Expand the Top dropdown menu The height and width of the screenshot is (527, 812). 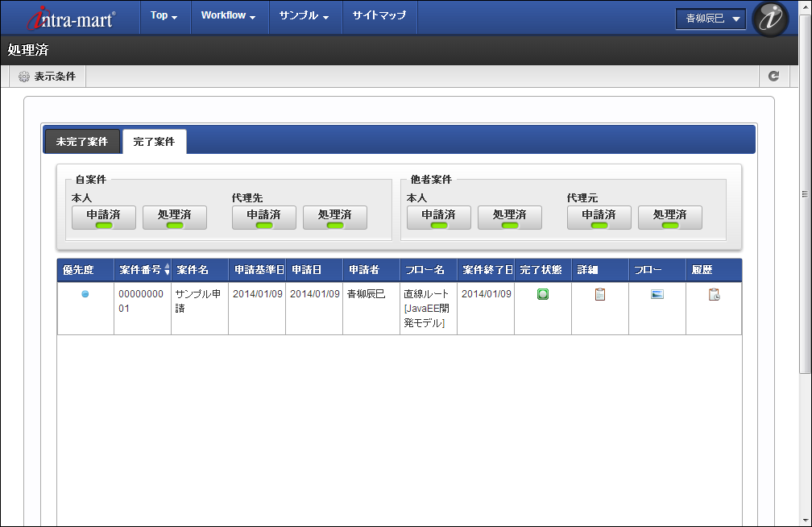[164, 16]
